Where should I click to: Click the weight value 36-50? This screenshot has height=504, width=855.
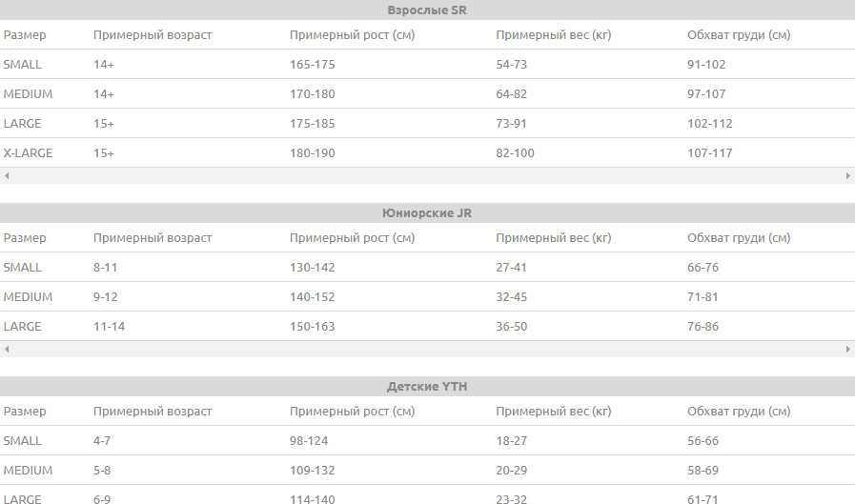512,327
